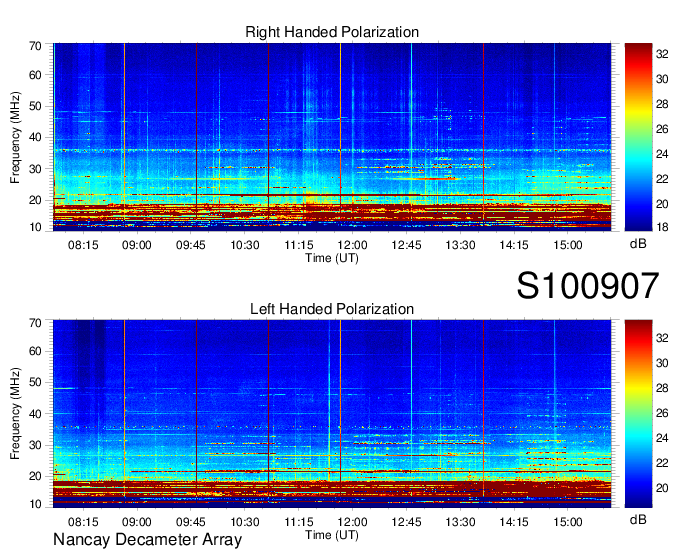This screenshot has width=680, height=552.
Task: Click "10" frequency tick on the left-handed plot
Action: point(35,504)
